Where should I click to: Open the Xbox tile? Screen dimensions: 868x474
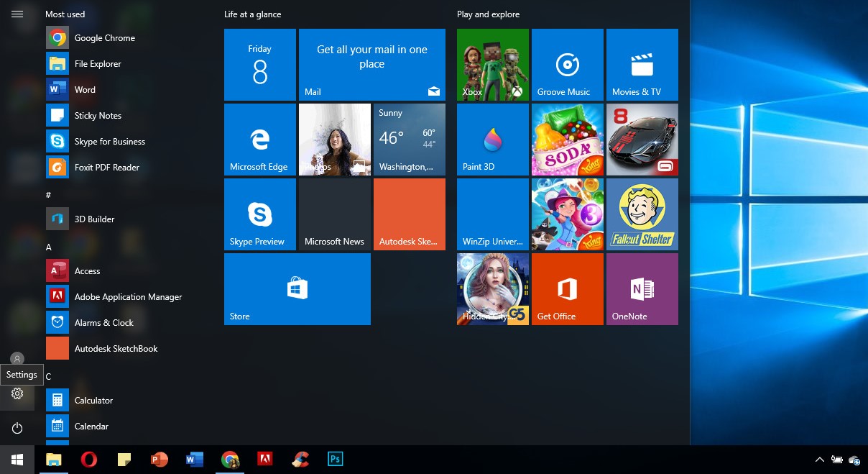tap(493, 65)
